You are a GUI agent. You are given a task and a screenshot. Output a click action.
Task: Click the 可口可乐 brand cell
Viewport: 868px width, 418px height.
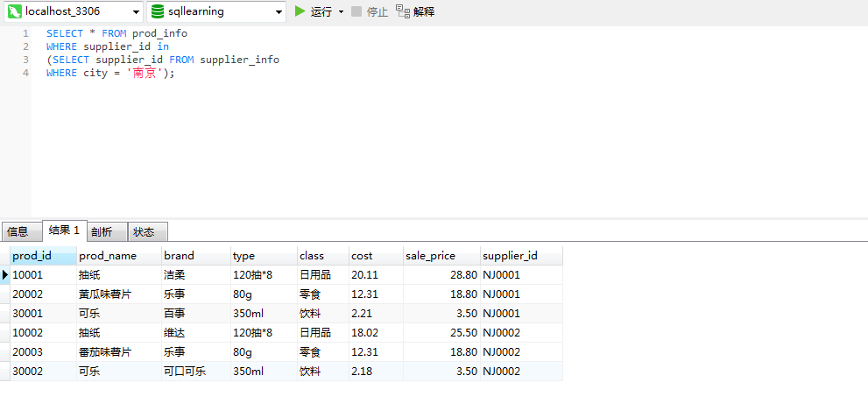[x=196, y=372]
